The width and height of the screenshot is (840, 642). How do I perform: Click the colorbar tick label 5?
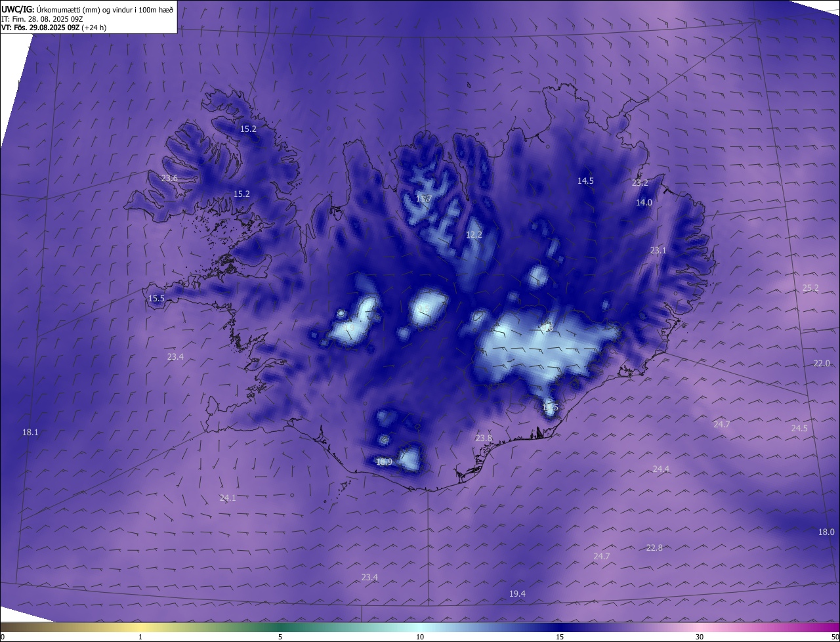tap(280, 637)
